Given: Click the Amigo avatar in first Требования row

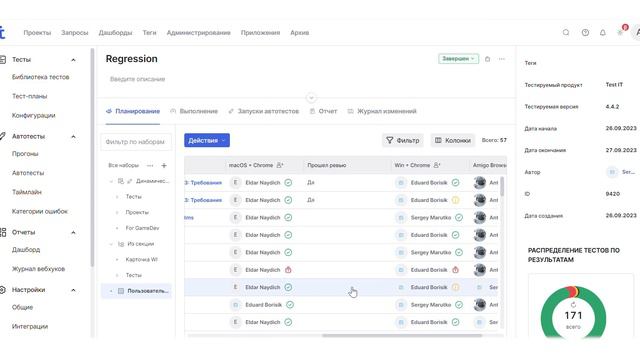Looking at the screenshot, I should point(480,182).
